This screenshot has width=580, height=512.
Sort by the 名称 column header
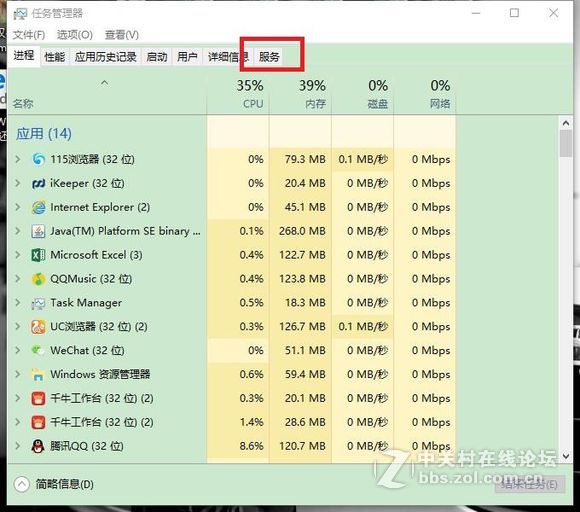[x=107, y=94]
